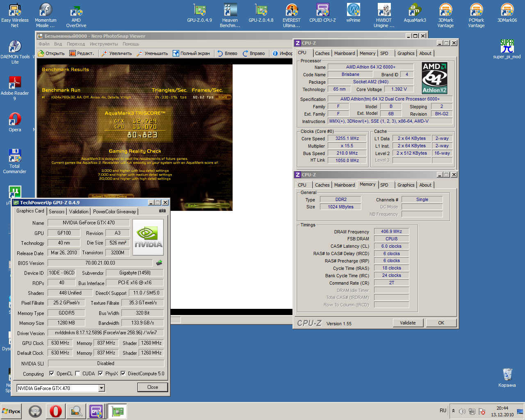The width and height of the screenshot is (525, 420).
Task: Open GPU-Z.0.4.9 desktop shortcut
Action: tap(199, 13)
